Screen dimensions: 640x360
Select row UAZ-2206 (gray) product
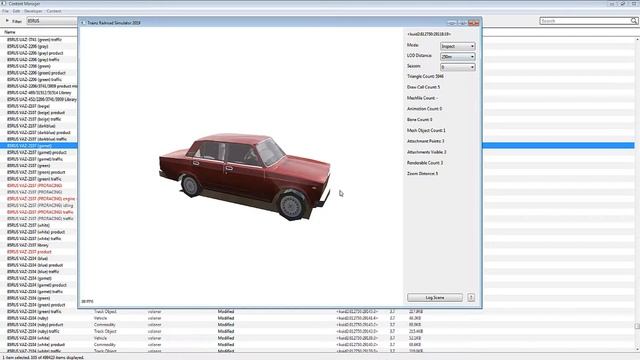pos(35,53)
